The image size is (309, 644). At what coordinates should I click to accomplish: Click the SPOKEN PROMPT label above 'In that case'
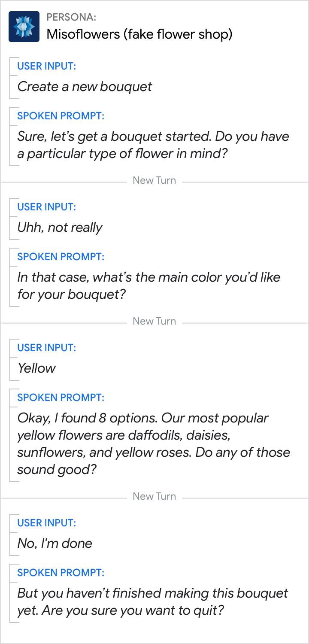coord(61,257)
